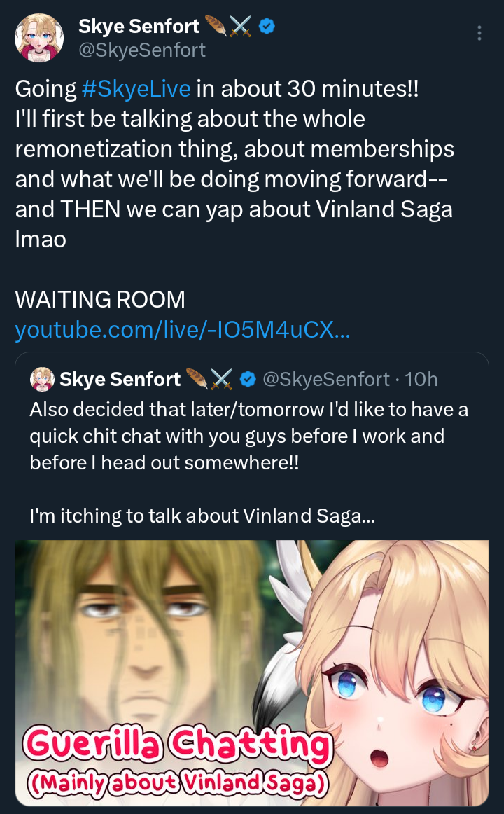Image resolution: width=504 pixels, height=814 pixels.
Task: Open the three-dot more options menu
Action: pyautogui.click(x=479, y=33)
